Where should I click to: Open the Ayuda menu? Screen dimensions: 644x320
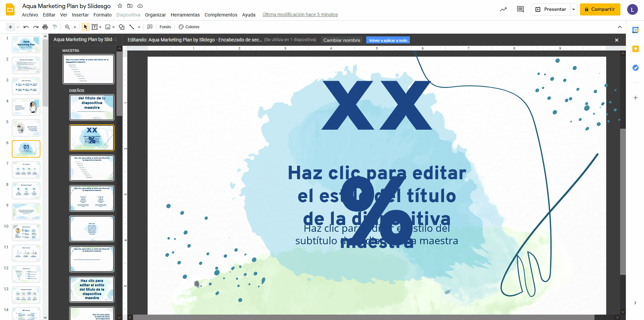249,15
